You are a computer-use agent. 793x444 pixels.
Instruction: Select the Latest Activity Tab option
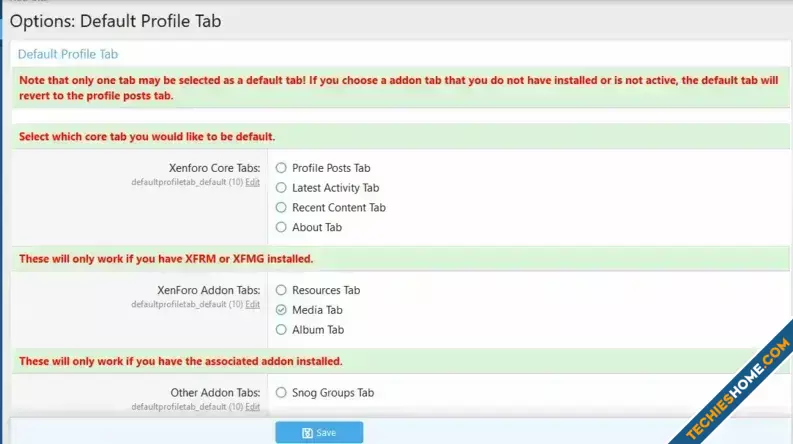(281, 188)
